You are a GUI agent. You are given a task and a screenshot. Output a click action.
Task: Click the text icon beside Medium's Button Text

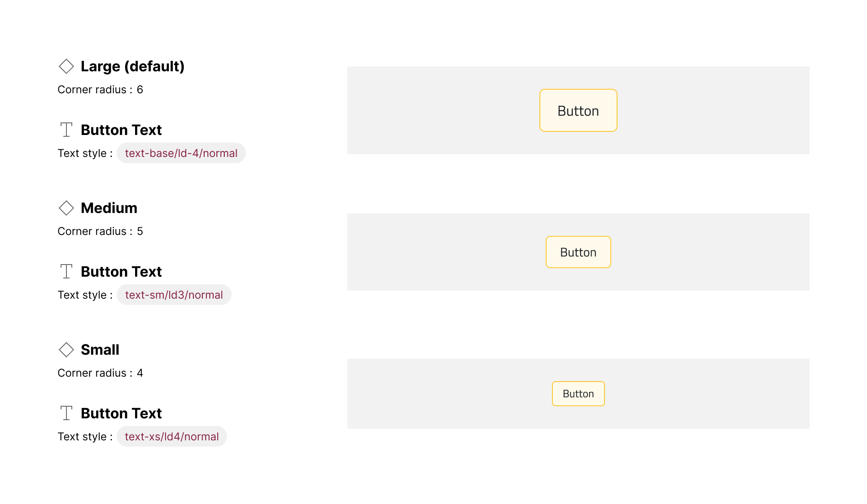(66, 271)
